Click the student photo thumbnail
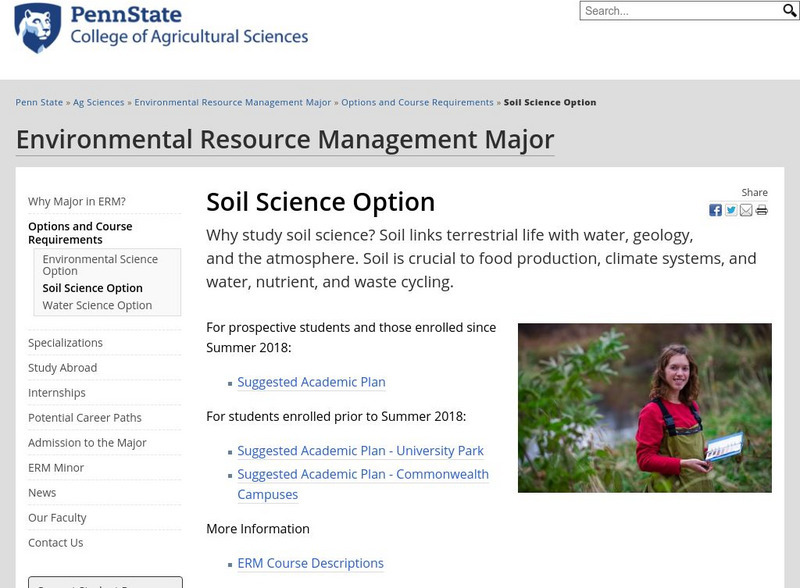 click(644, 407)
